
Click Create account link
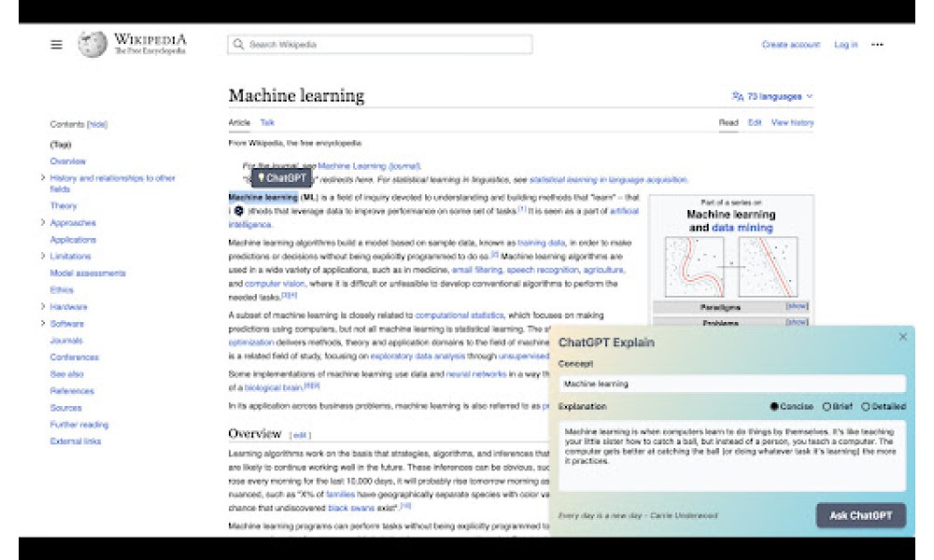791,45
